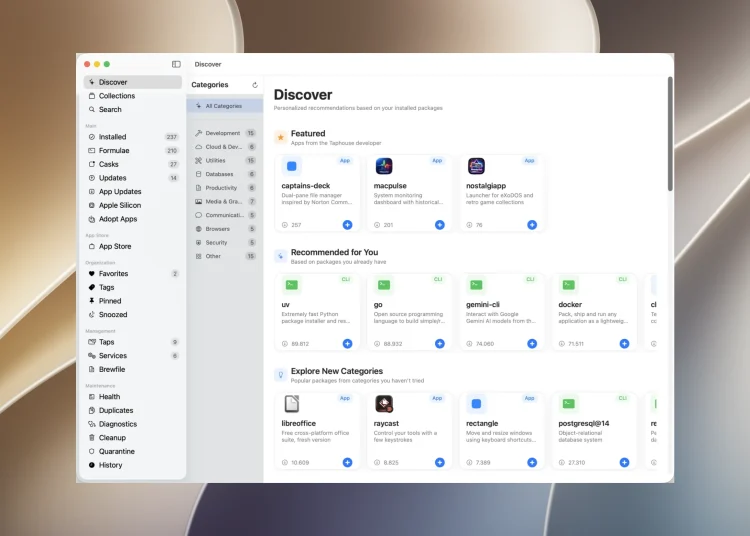This screenshot has height=536, width=750.
Task: Add gemini-cli using the plus icon
Action: point(532,344)
